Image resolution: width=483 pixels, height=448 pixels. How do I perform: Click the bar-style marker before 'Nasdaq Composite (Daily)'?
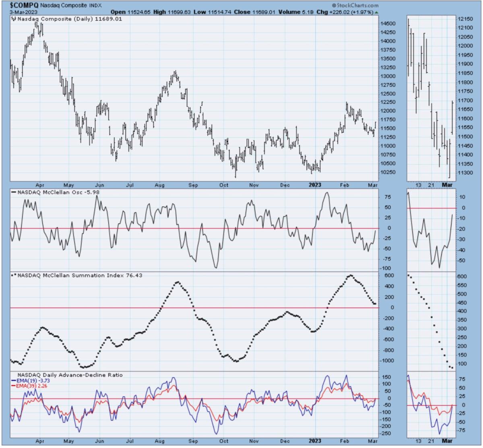pos(13,19)
